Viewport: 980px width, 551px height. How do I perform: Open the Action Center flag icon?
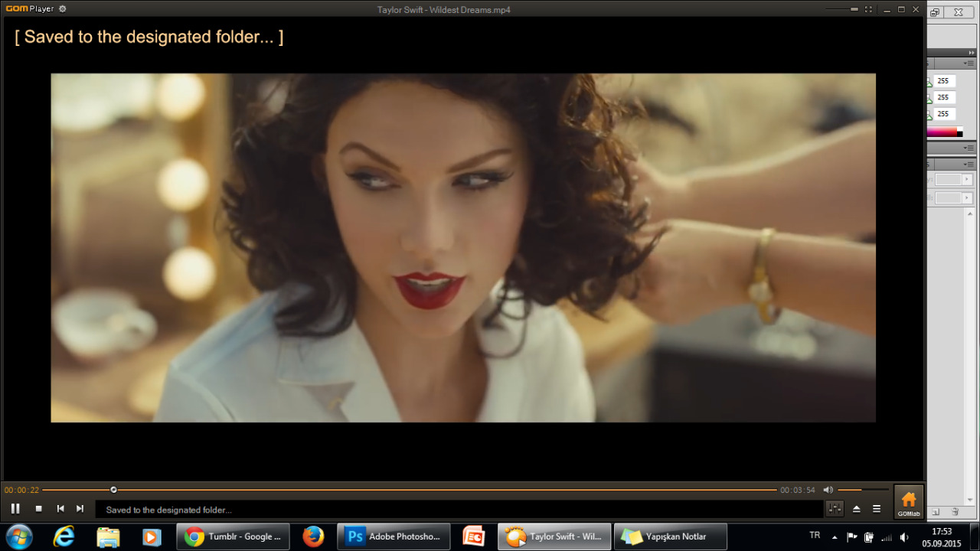click(x=851, y=536)
